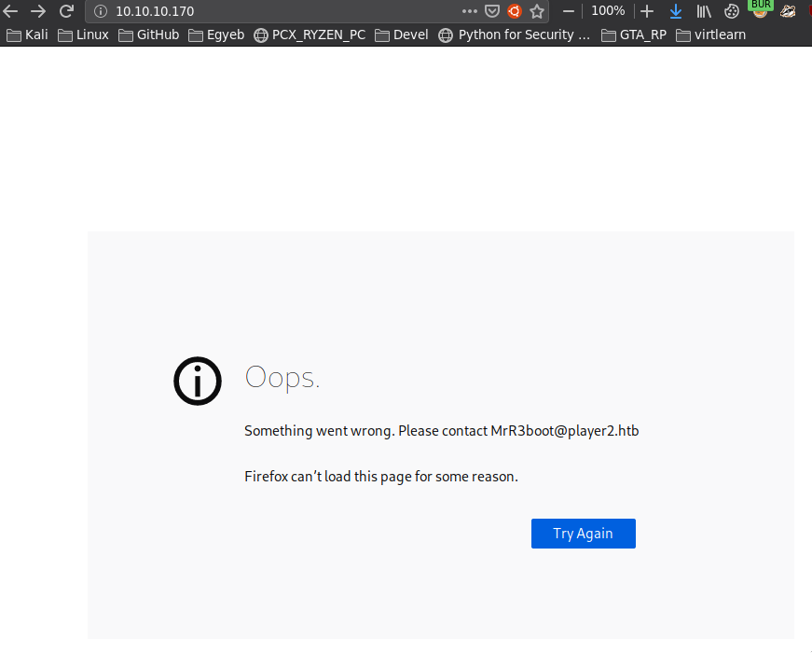Open the downloads panel
This screenshot has width=812, height=653.
[x=676, y=11]
